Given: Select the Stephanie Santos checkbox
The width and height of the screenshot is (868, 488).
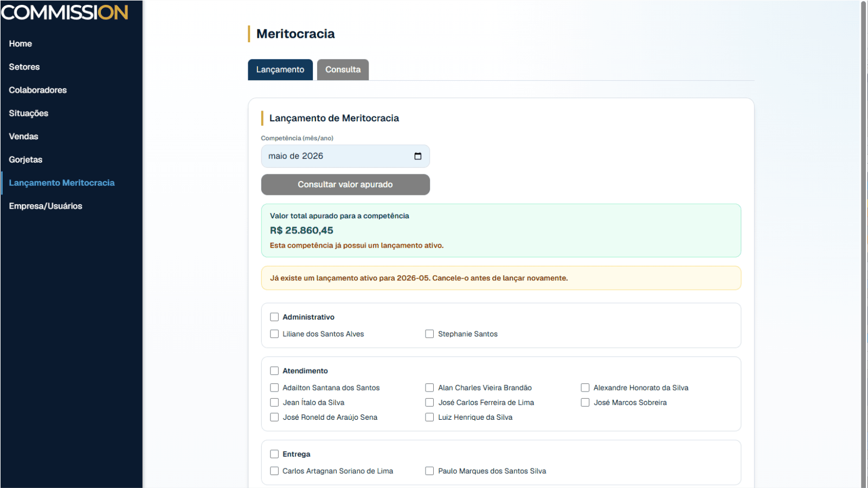Looking at the screenshot, I should point(429,334).
